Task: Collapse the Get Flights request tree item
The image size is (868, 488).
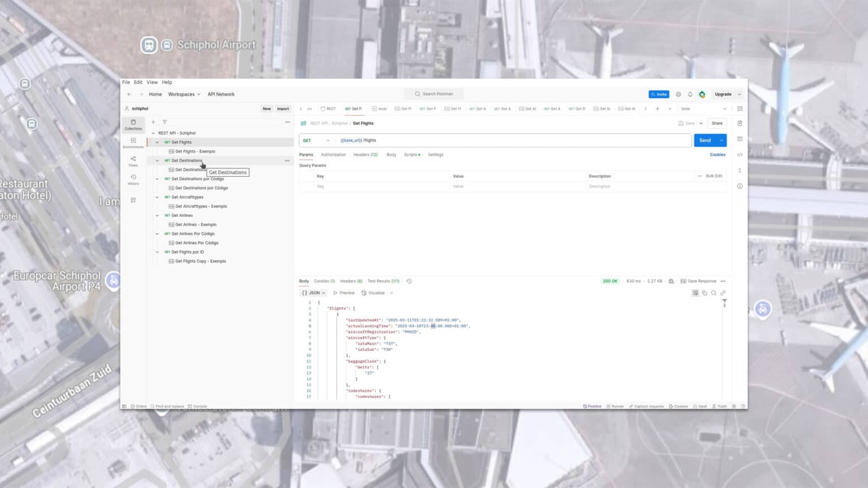Action: tap(158, 142)
